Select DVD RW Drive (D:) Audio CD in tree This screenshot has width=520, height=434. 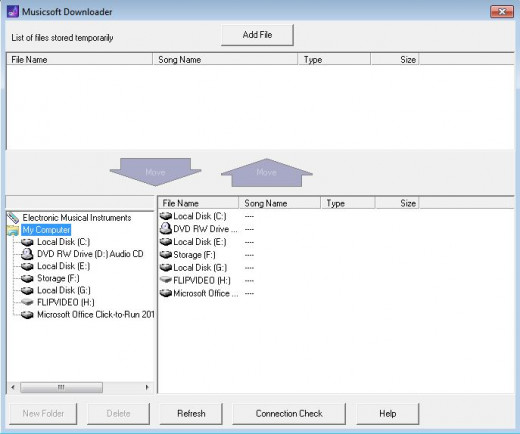pyautogui.click(x=90, y=254)
